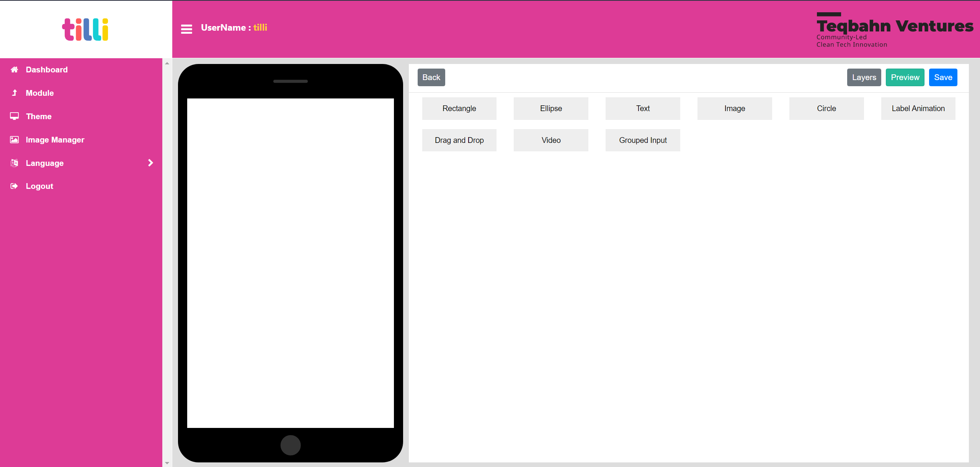The height and width of the screenshot is (467, 980).
Task: Click the Preview button
Action: coord(904,77)
